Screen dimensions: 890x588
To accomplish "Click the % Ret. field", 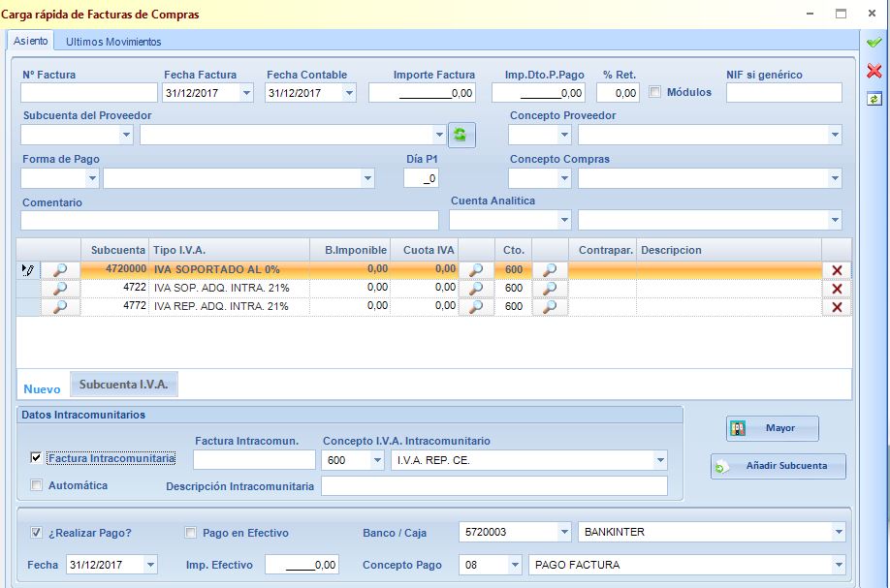I will coord(619,93).
